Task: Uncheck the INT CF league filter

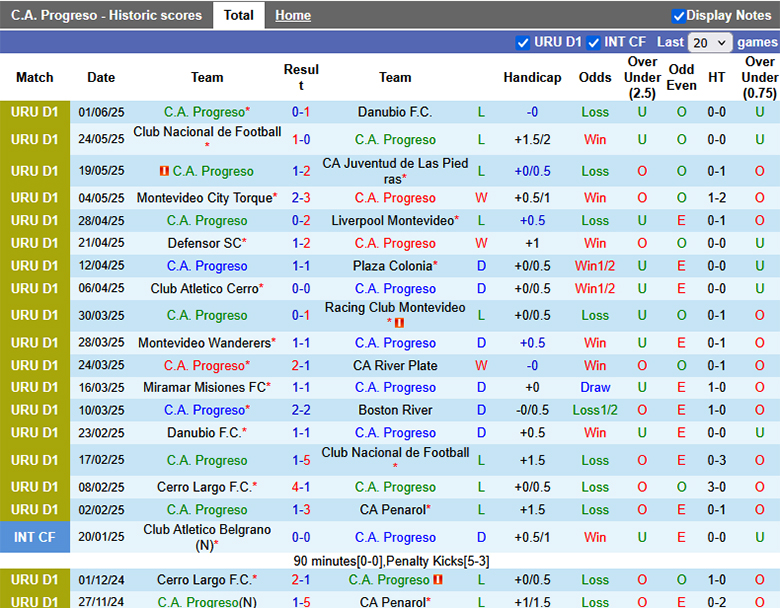Action: coord(593,43)
